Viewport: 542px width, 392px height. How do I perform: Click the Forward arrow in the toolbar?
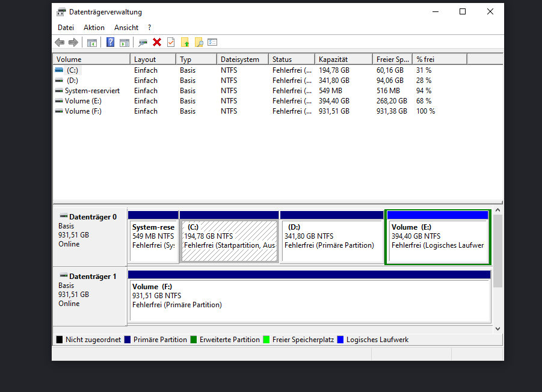coord(73,43)
